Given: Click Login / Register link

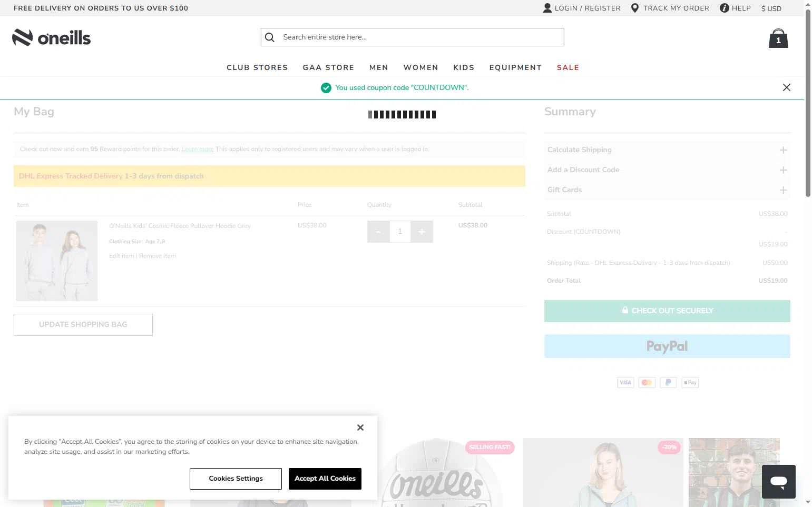Looking at the screenshot, I should (588, 8).
